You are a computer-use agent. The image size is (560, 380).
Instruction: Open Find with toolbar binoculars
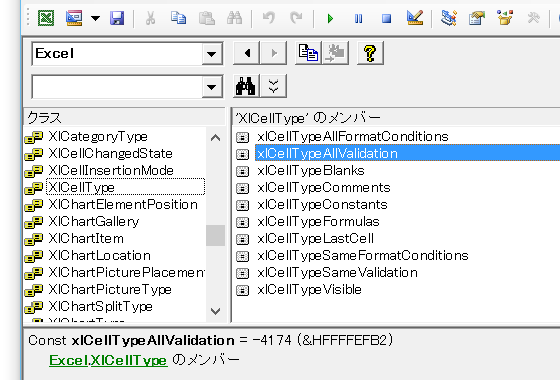(235, 18)
